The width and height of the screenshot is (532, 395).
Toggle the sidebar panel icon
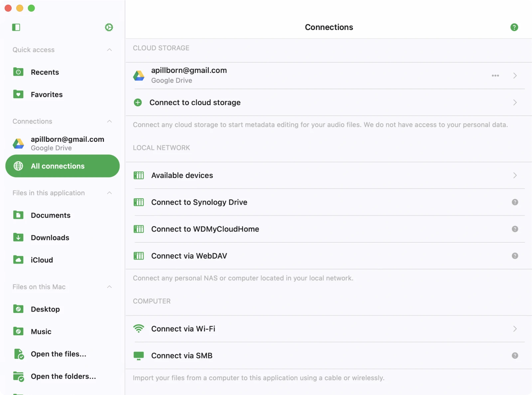pos(16,27)
